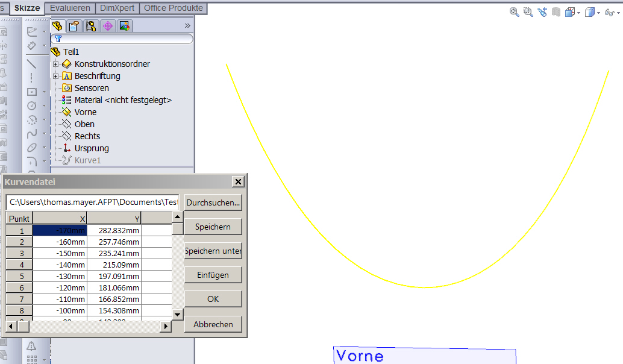This screenshot has height=364, width=623.
Task: Close the Kurvendatei dialog
Action: pyautogui.click(x=238, y=182)
